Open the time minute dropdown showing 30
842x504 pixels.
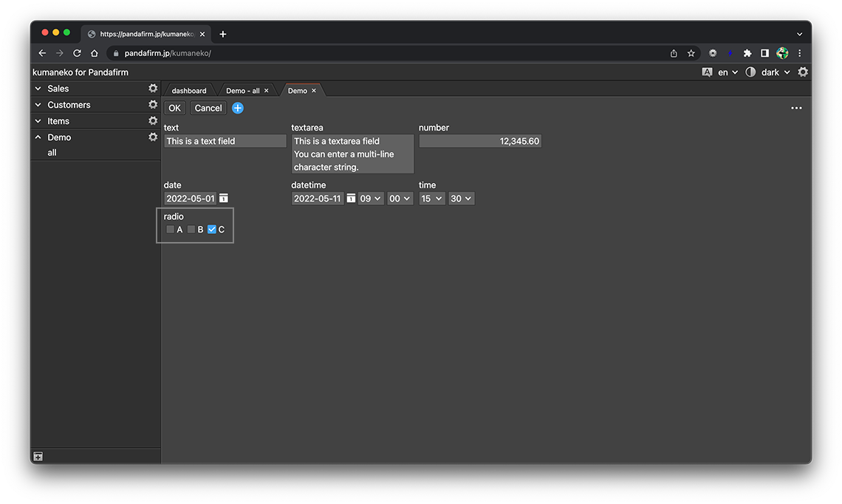[461, 199]
